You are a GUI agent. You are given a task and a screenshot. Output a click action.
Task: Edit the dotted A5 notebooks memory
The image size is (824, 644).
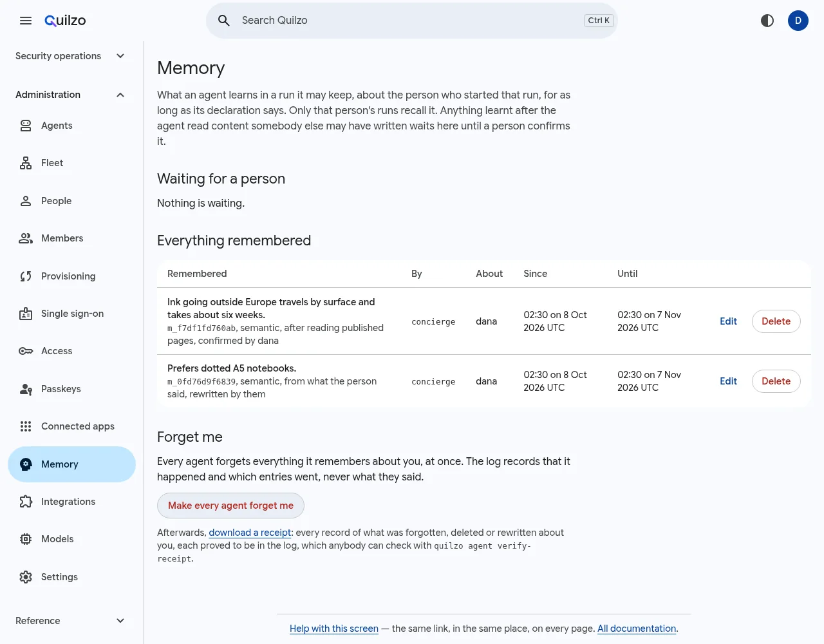728,381
